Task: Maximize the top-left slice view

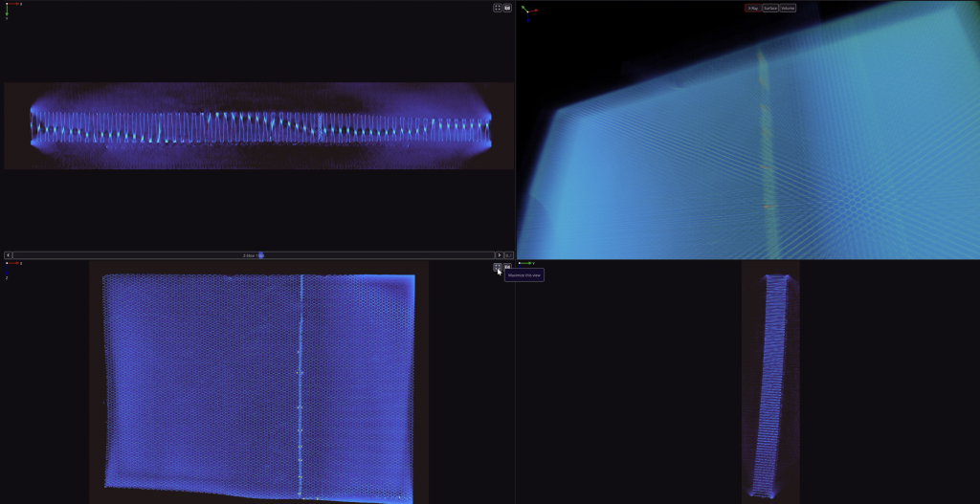Action: [498, 8]
